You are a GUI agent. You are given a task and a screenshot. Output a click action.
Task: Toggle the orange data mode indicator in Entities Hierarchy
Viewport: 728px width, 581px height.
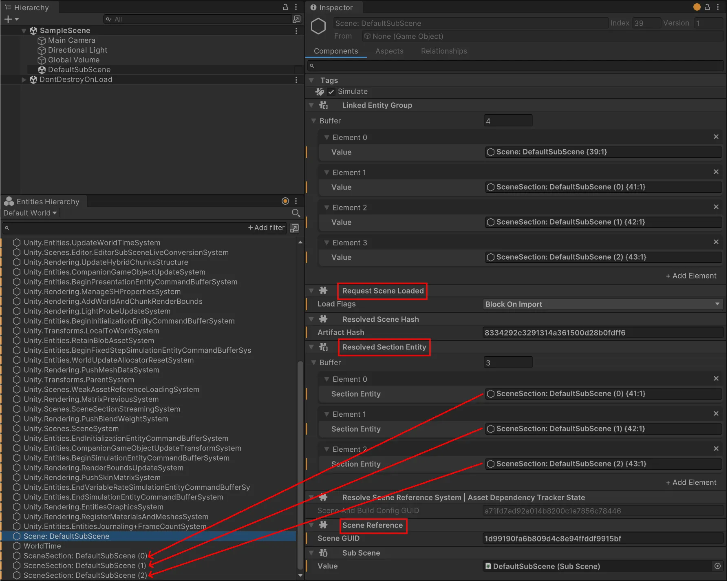coord(285,201)
